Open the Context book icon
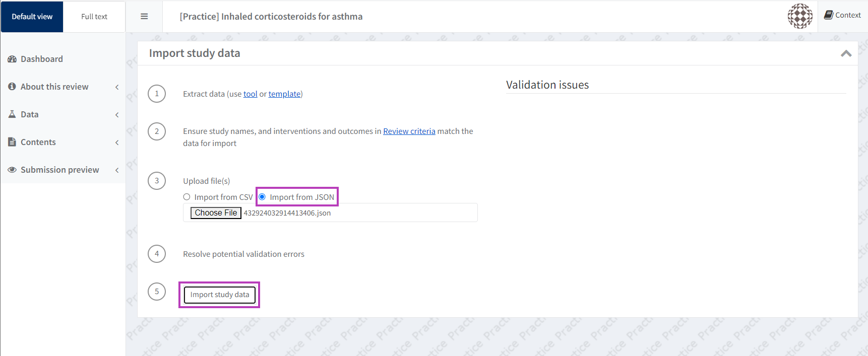The height and width of the screenshot is (356, 868). pos(828,15)
